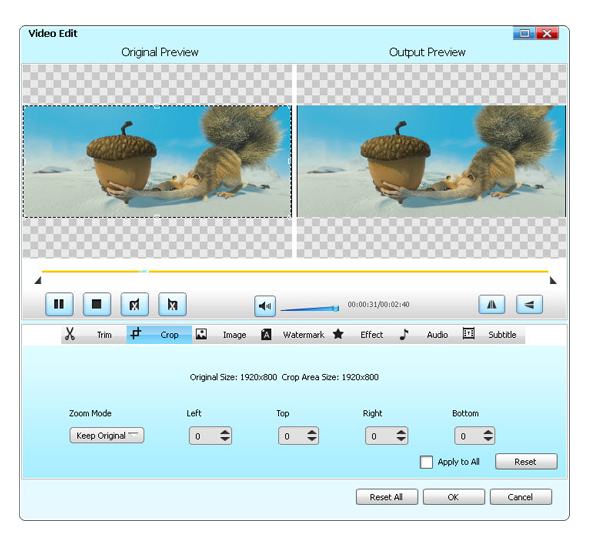
Task: Stop the video playback
Action: tap(97, 304)
